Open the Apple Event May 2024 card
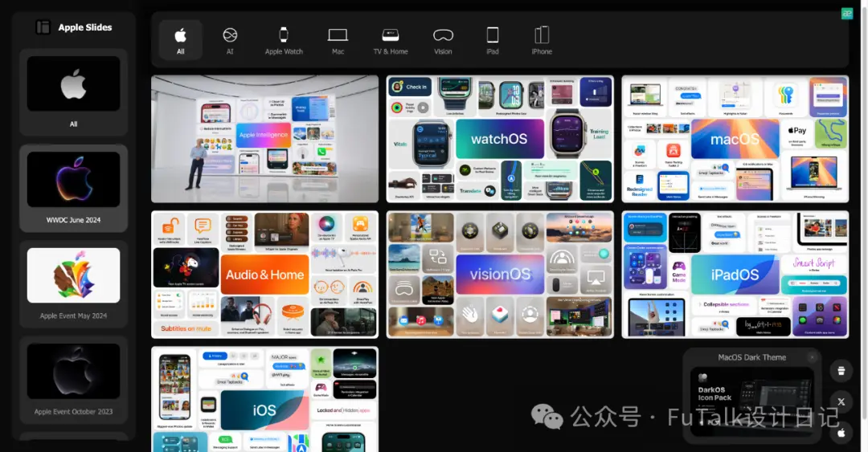The height and width of the screenshot is (452, 868). point(74,284)
